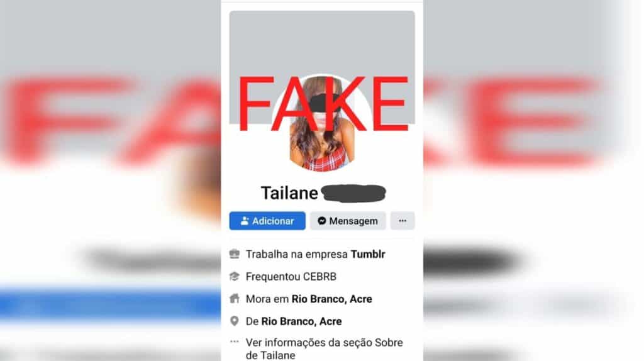Image resolution: width=644 pixels, height=361 pixels.
Task: Click the Frequentou CEBRB education entry
Action: [291, 276]
